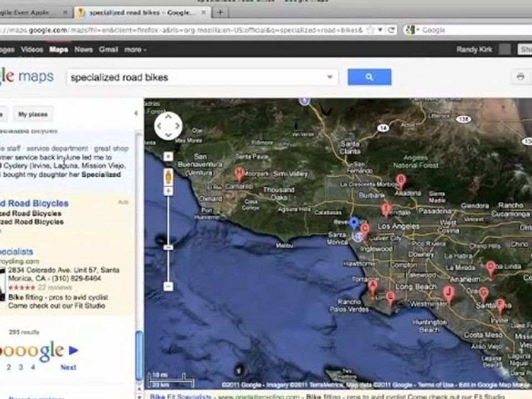Collapse the left results panel arrow

tap(136, 113)
